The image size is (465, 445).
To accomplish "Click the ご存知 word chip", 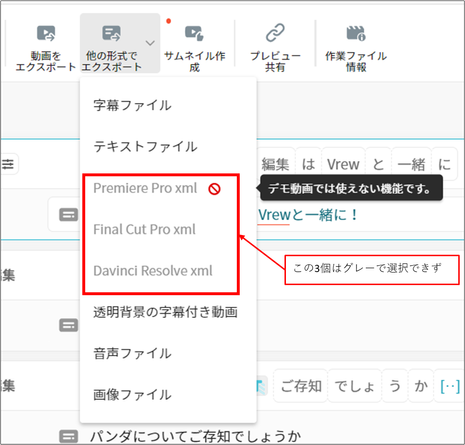I will (301, 386).
